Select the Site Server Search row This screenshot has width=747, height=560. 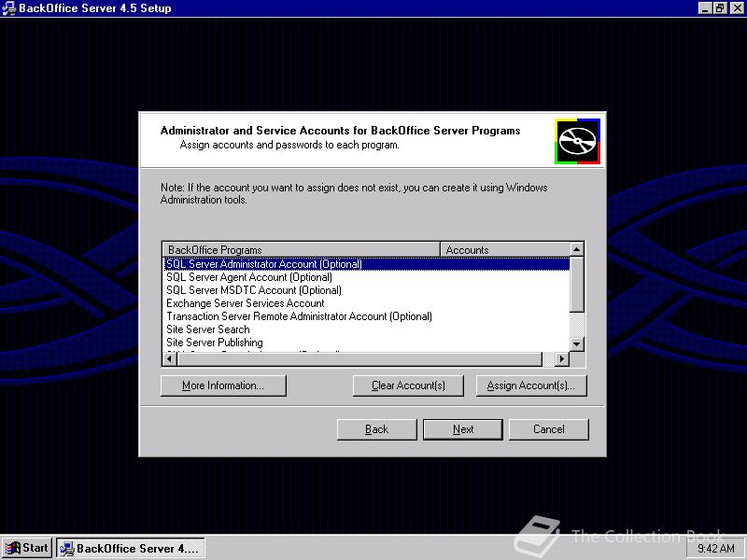366,329
